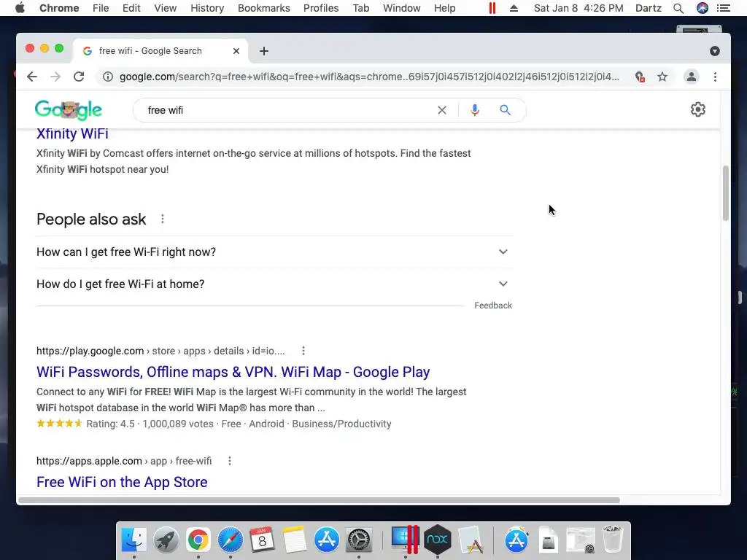
Task: Open Chrome from the Dock
Action: point(198,540)
